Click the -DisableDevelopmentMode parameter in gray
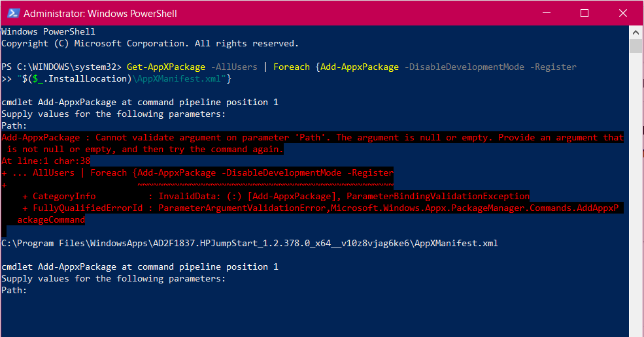 coord(464,67)
